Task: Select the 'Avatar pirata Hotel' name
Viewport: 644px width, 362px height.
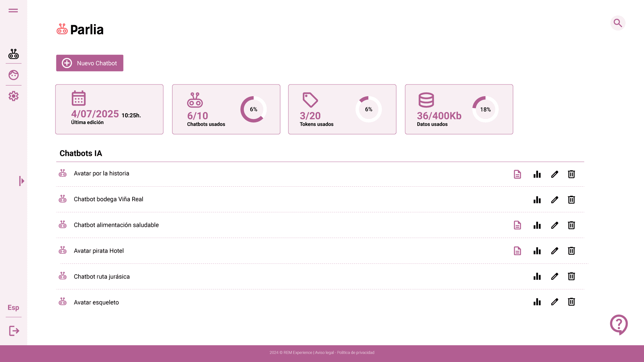Action: [99, 251]
